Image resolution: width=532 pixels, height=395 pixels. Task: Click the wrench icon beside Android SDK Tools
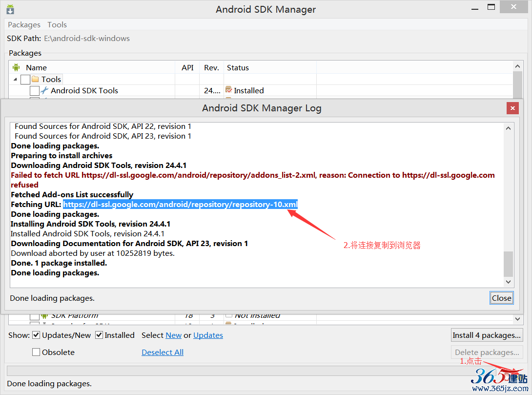coord(44,90)
